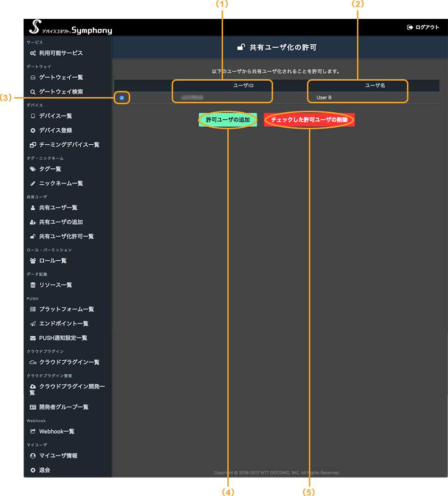The image size is (448, 496).
Task: Select 共有ユーザの追加 link
Action: coord(61,222)
